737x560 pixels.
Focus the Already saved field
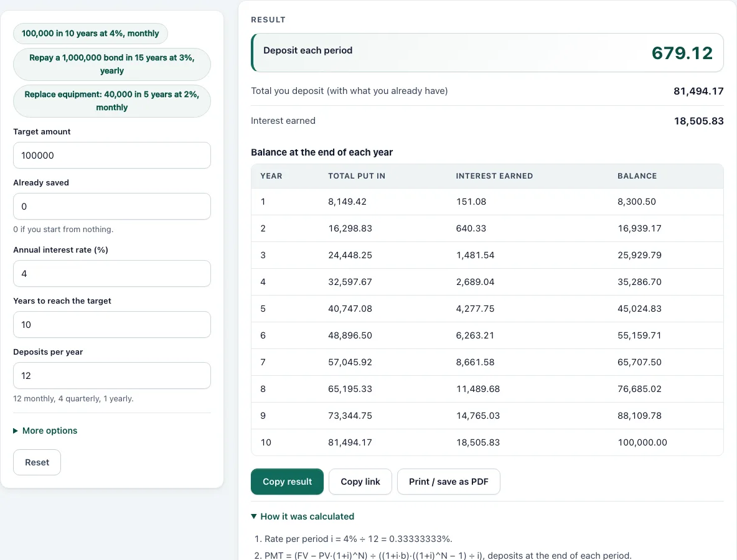coord(112,206)
